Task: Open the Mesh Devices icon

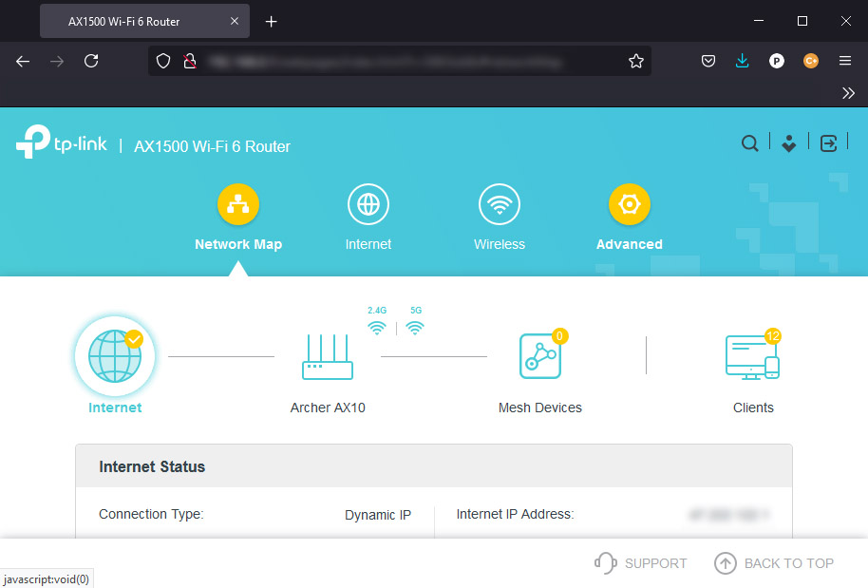Action: (x=539, y=356)
